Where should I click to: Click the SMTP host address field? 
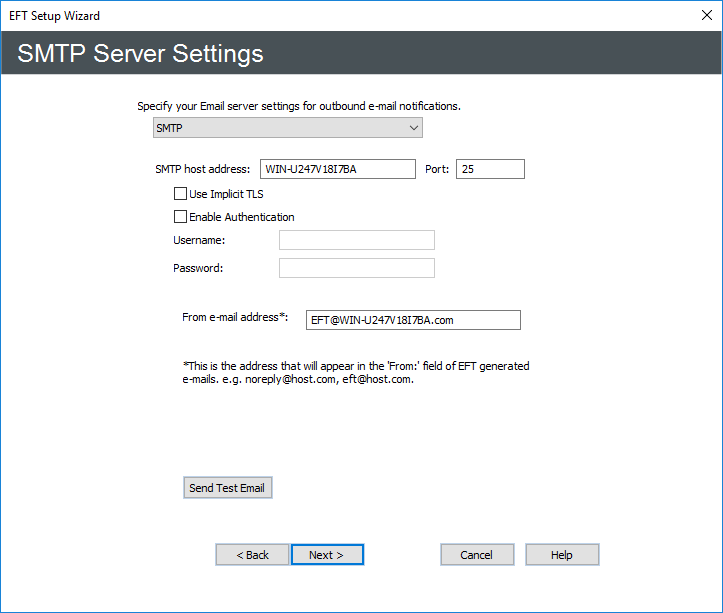[337, 169]
